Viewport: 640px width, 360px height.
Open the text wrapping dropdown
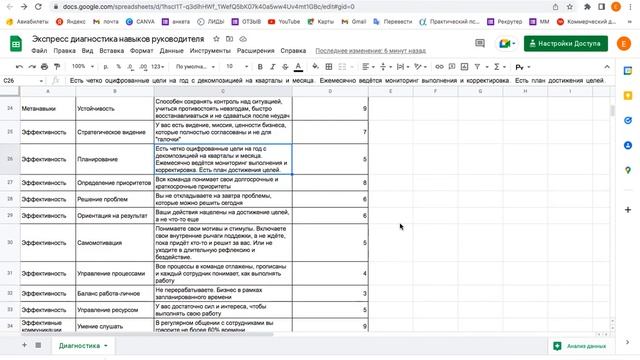pyautogui.click(x=402, y=67)
